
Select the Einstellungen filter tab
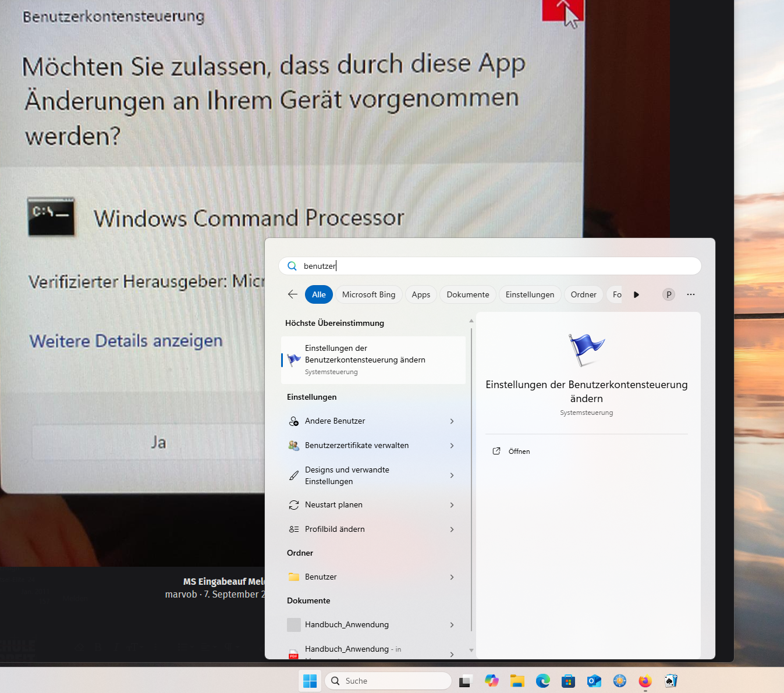(x=530, y=294)
